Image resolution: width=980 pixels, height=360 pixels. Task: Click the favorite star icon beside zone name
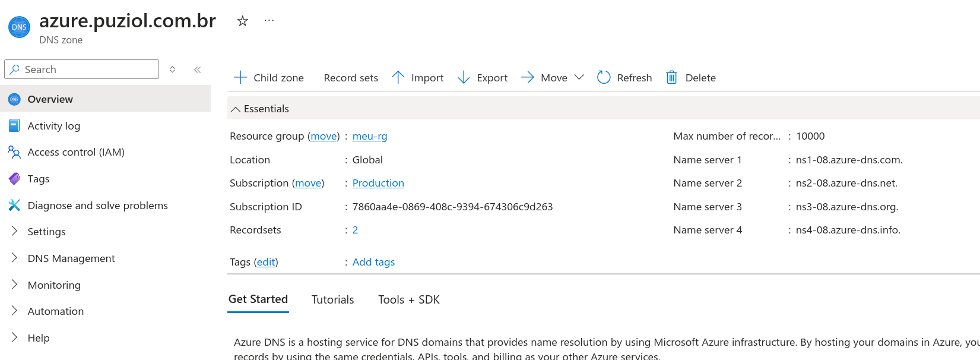click(x=242, y=21)
